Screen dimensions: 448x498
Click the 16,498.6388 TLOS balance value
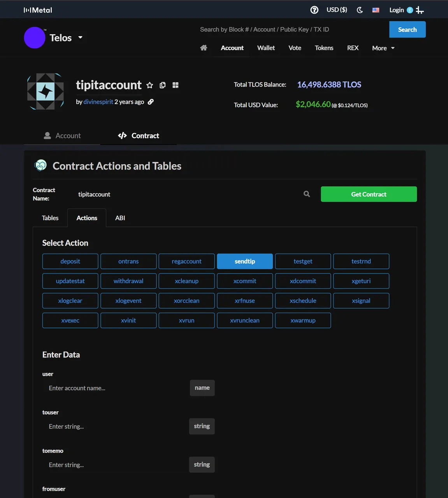[329, 84]
